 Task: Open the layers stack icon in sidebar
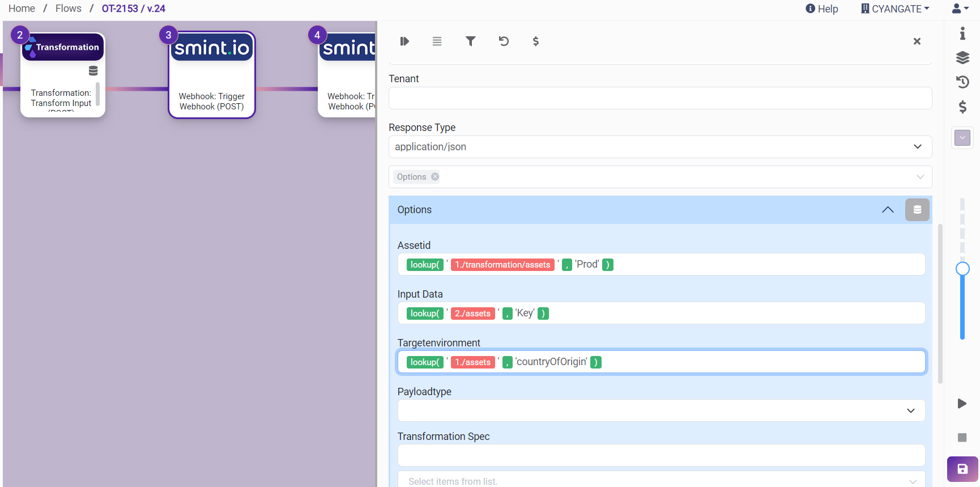tap(962, 58)
